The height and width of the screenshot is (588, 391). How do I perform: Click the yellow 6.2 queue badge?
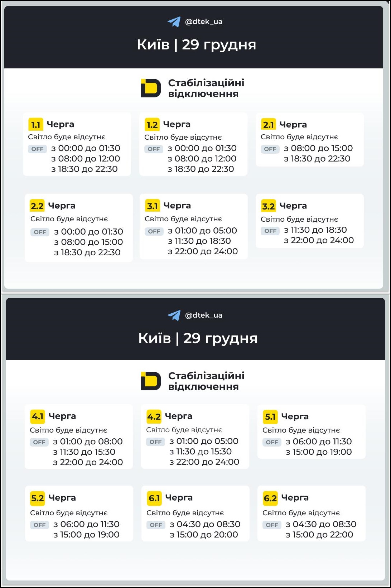click(x=270, y=498)
